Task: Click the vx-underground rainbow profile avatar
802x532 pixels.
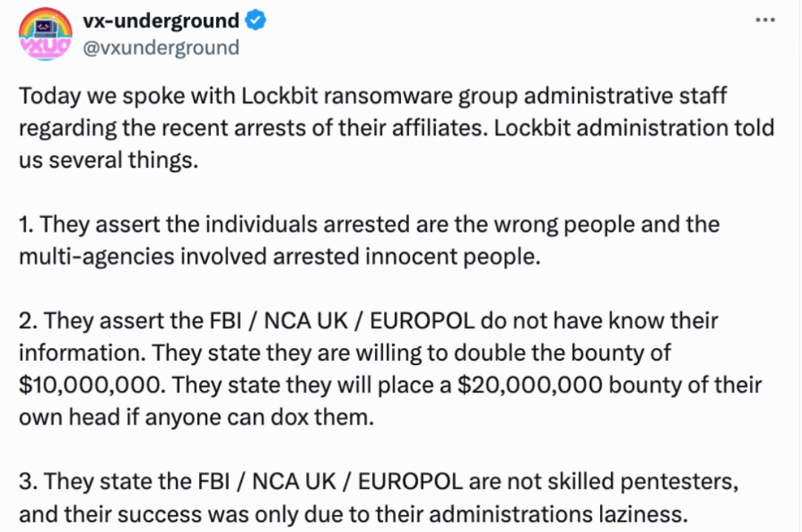Action: coord(45,33)
